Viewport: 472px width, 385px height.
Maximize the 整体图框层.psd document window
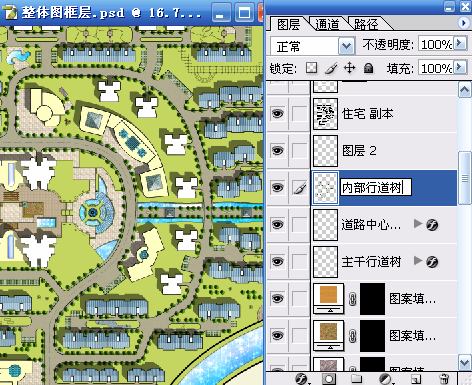[x=244, y=13]
